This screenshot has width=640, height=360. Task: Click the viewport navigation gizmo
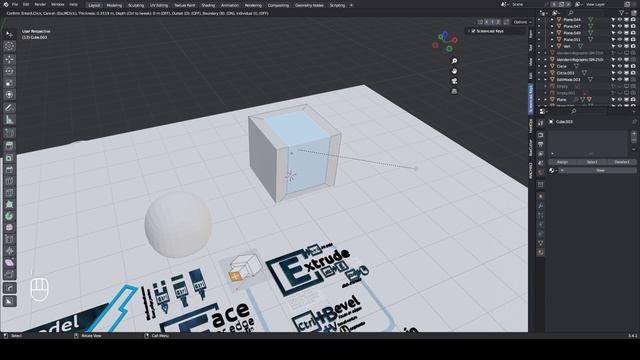pos(445,42)
